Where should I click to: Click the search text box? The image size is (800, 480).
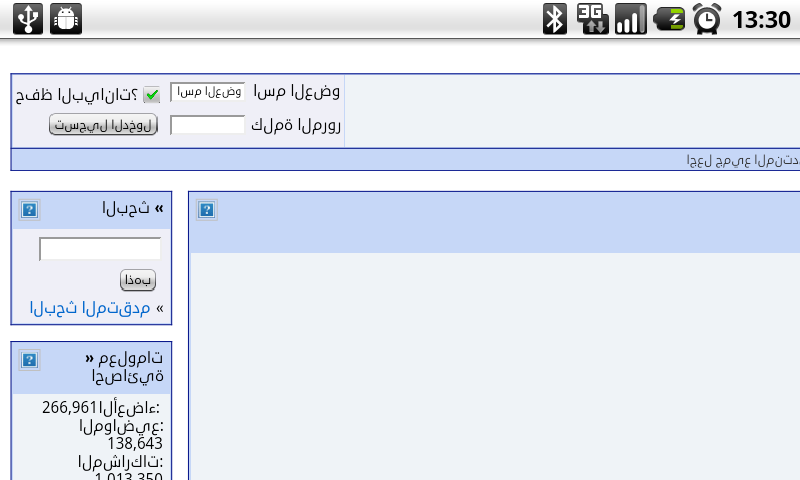[x=100, y=249]
